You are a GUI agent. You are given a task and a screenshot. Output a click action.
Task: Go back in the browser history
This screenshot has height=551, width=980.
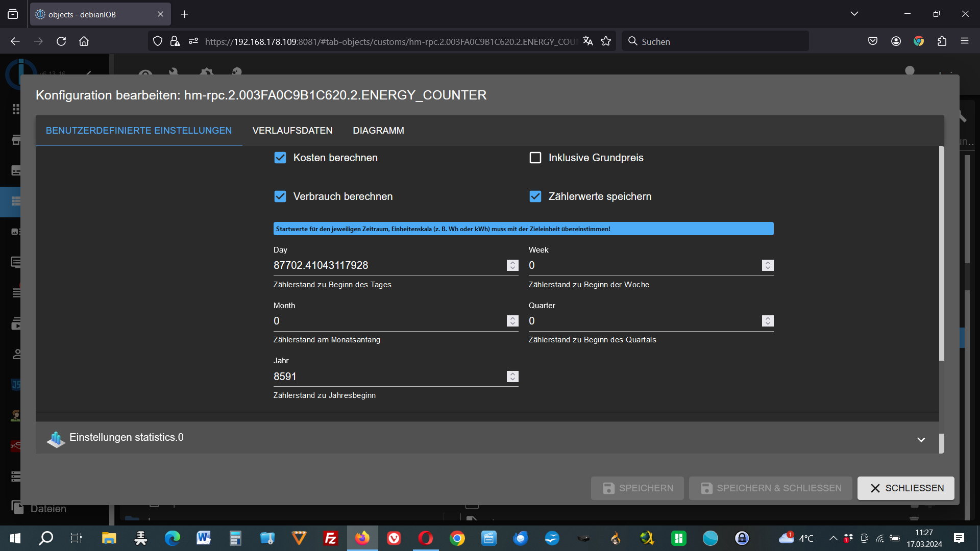point(15,41)
